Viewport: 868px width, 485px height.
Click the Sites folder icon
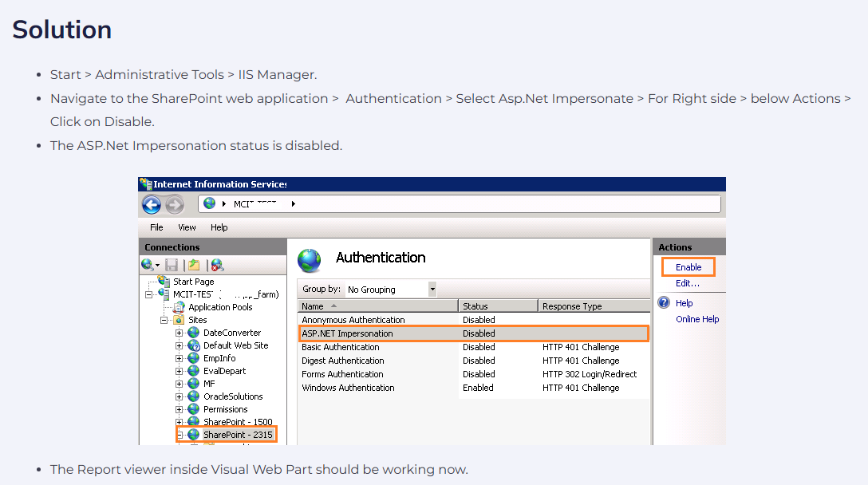179,320
